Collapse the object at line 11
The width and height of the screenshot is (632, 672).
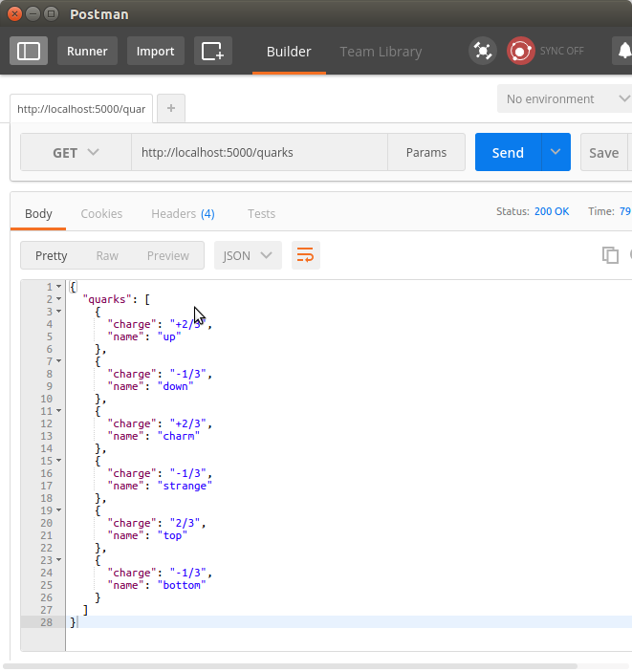59,411
